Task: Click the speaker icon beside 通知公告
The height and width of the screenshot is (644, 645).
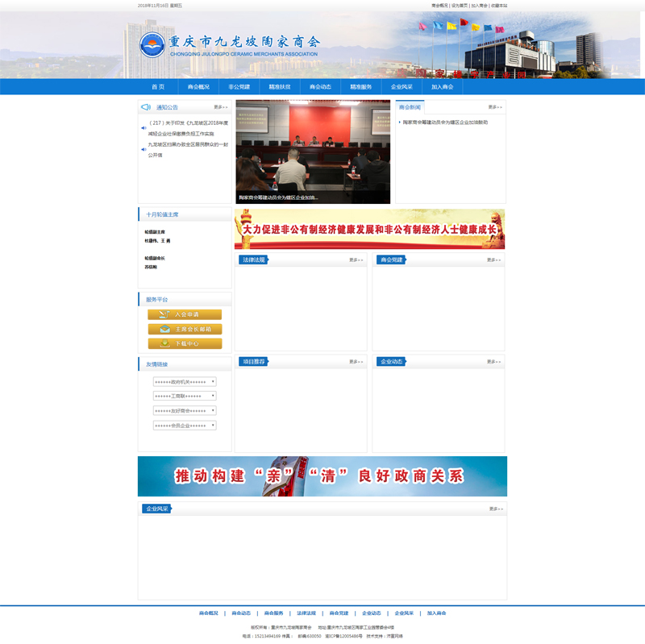Action: [145, 107]
